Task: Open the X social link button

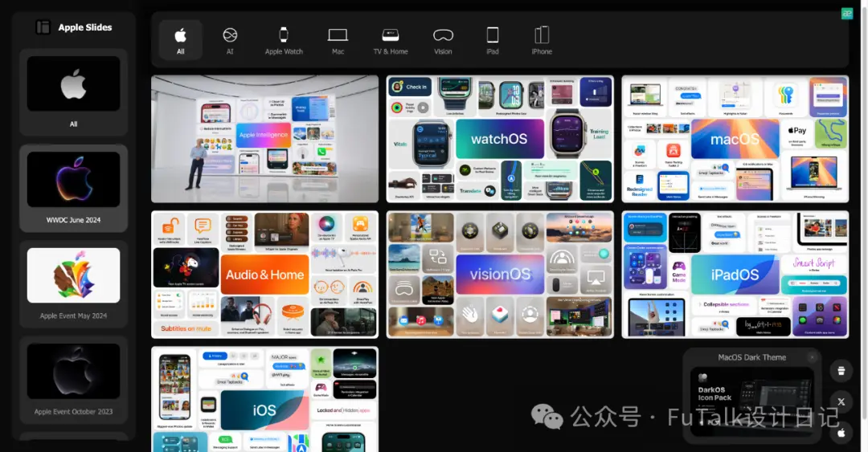Action: (841, 401)
